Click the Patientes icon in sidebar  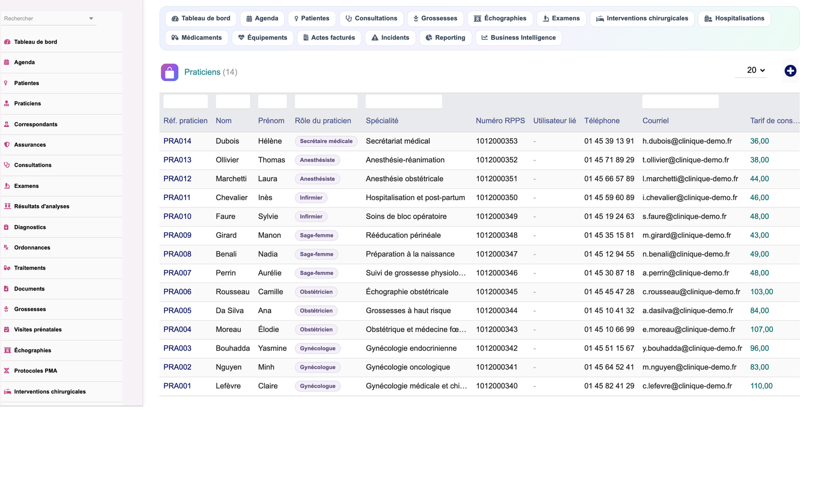tap(6, 83)
